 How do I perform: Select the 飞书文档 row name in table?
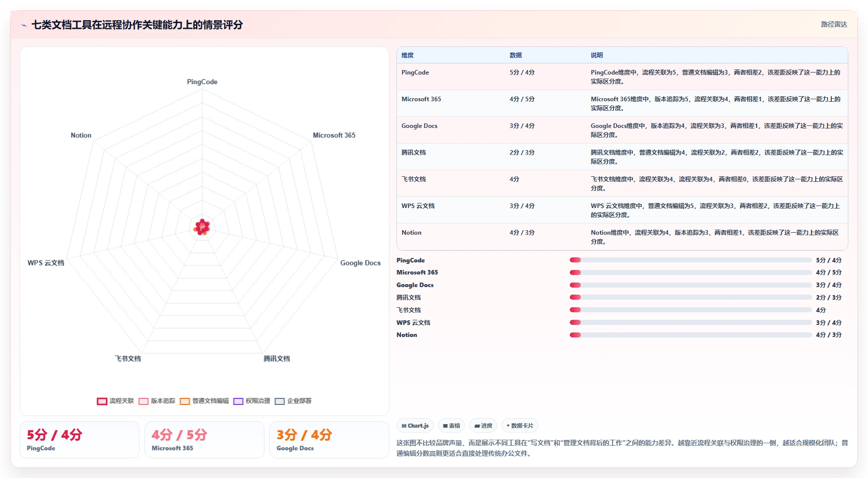(414, 179)
